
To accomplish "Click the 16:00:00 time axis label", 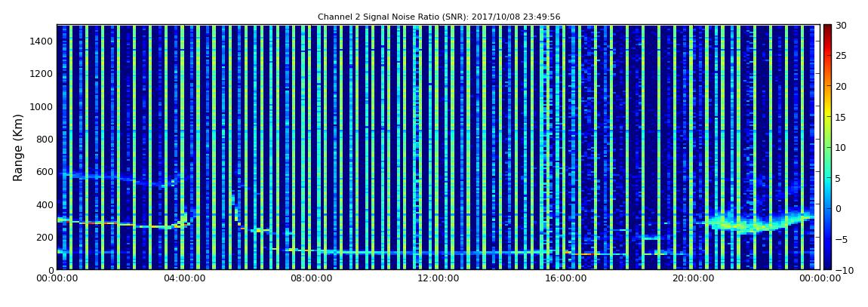I will pyautogui.click(x=566, y=278).
